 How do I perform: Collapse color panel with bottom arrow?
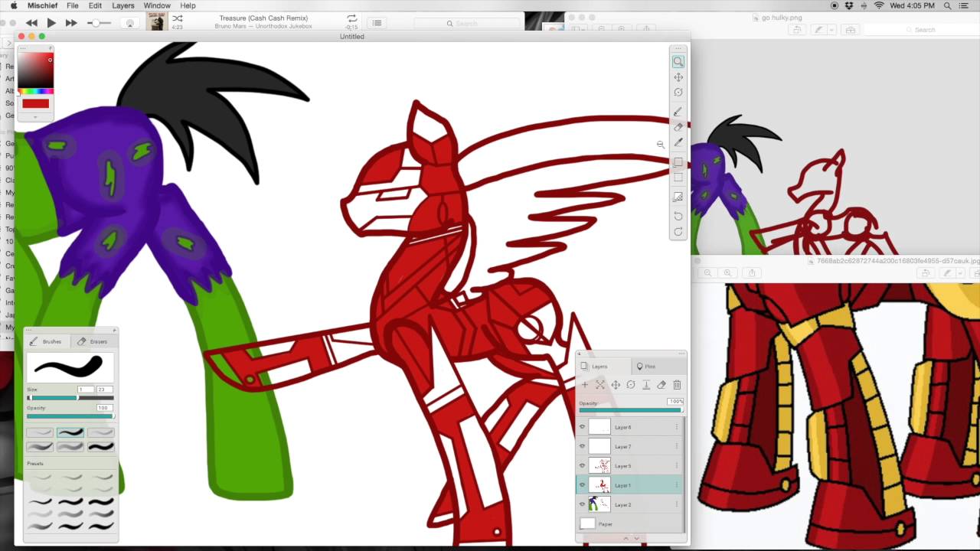coord(35,117)
